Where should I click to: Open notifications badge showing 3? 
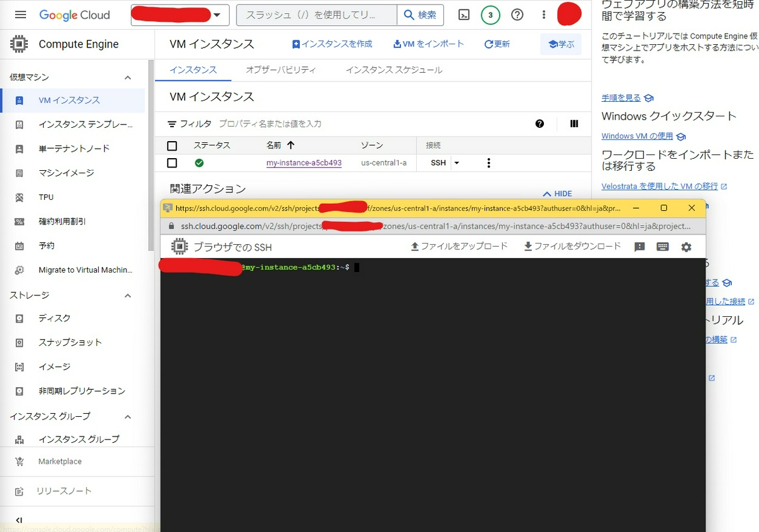(490, 15)
